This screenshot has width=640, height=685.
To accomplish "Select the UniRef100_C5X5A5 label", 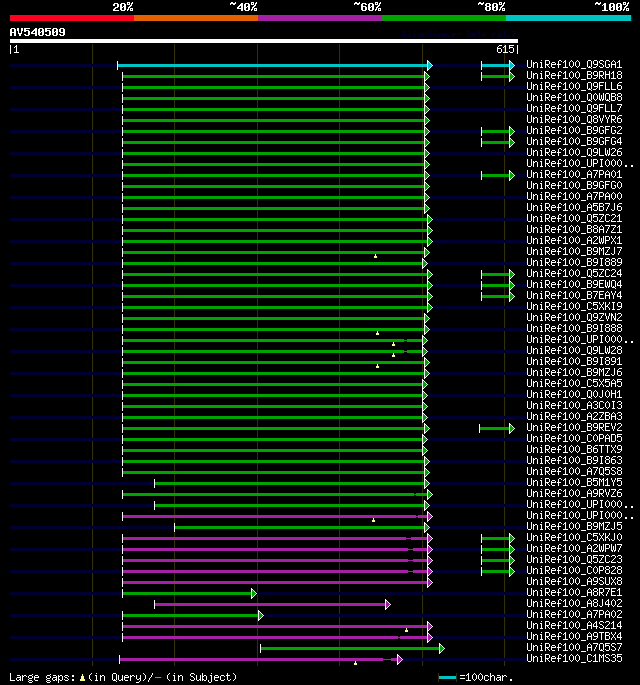I will pyautogui.click(x=574, y=384).
